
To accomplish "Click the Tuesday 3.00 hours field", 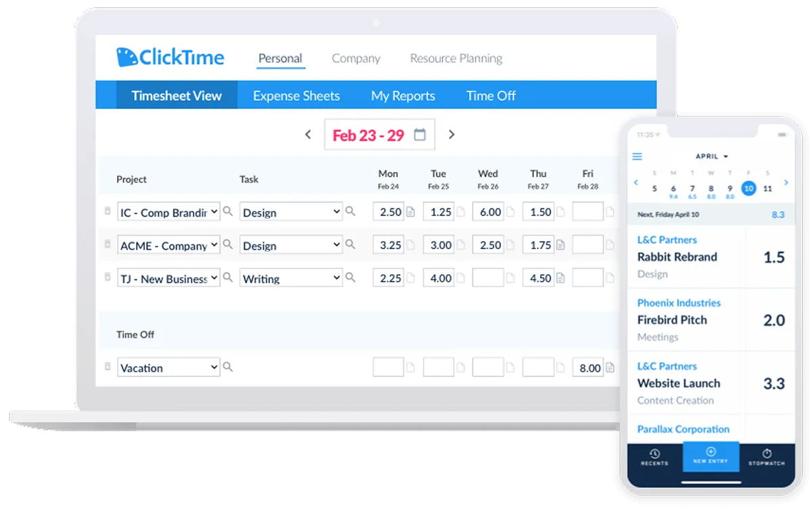I will pyautogui.click(x=438, y=245).
